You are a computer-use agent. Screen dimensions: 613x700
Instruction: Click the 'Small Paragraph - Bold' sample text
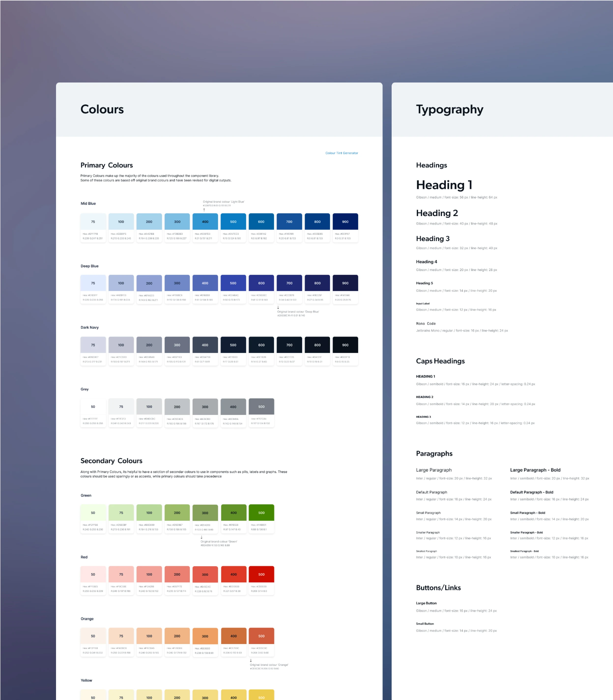pos(528,513)
